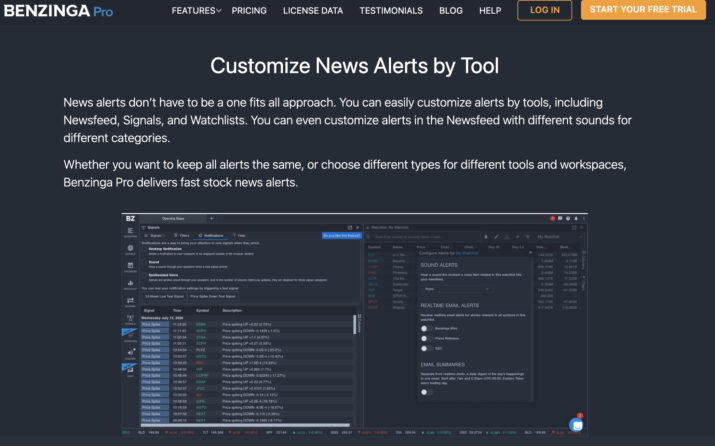Toggle Benzinga Wire email alerts

pos(427,328)
